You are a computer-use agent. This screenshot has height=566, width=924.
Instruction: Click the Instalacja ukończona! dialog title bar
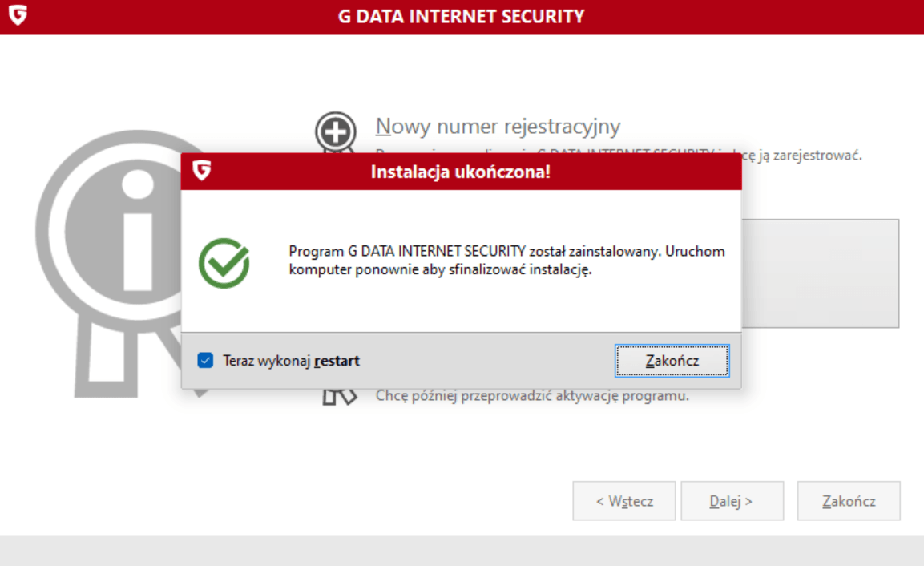461,172
